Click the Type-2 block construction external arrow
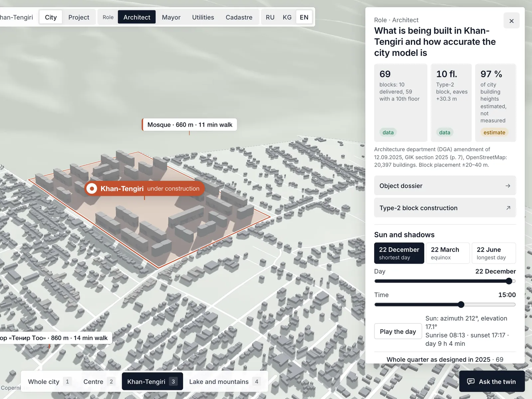Viewport: 532px width, 399px height. click(x=508, y=208)
